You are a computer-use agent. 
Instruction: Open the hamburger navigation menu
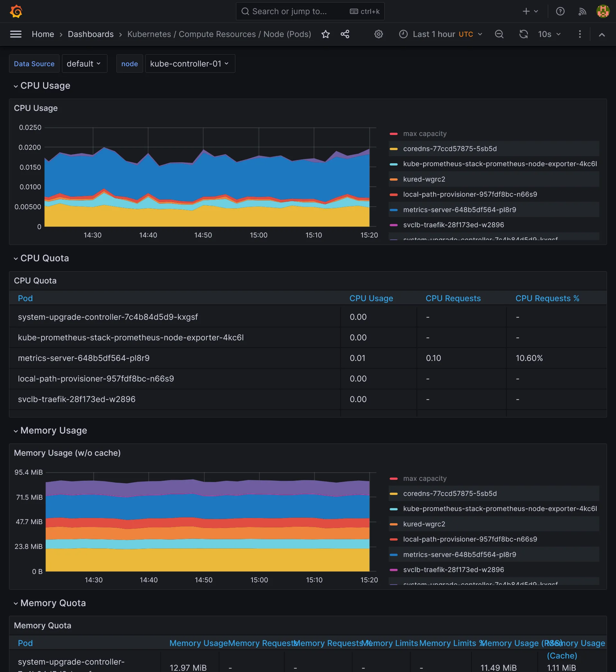[x=16, y=34]
